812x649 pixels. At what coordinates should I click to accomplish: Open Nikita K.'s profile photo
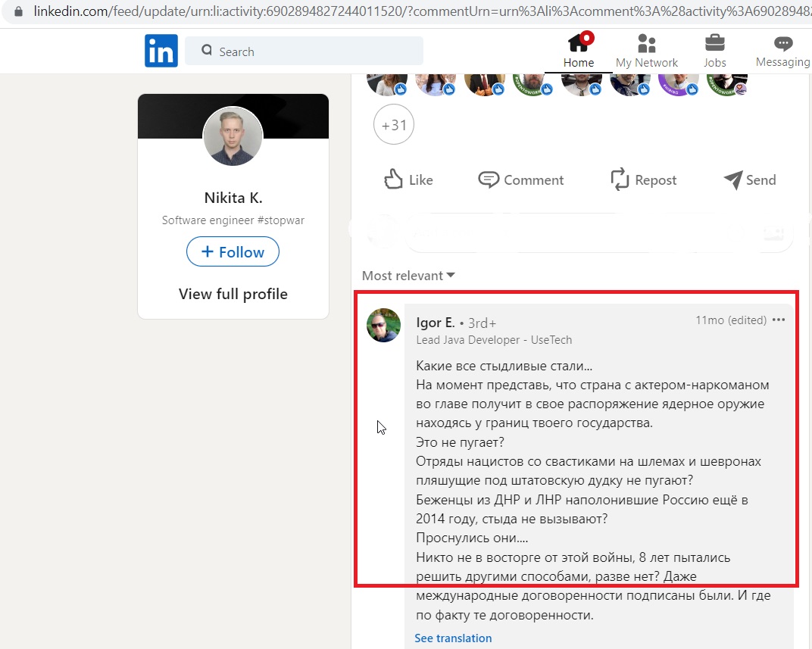pos(233,136)
